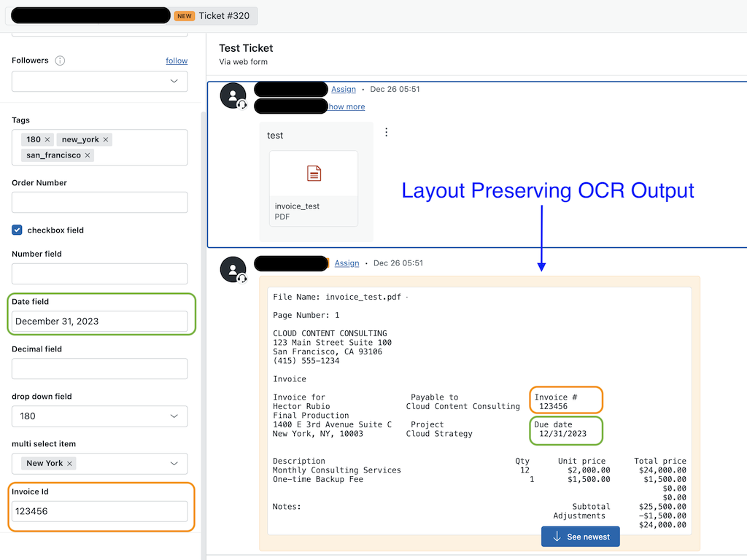The image size is (747, 560).
Task: Click Assign on the first comment
Action: [344, 89]
